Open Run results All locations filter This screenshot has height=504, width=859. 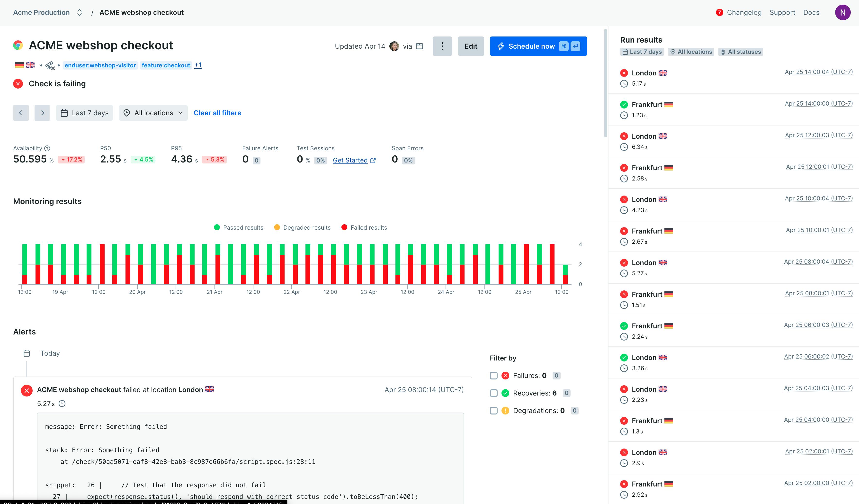click(691, 52)
